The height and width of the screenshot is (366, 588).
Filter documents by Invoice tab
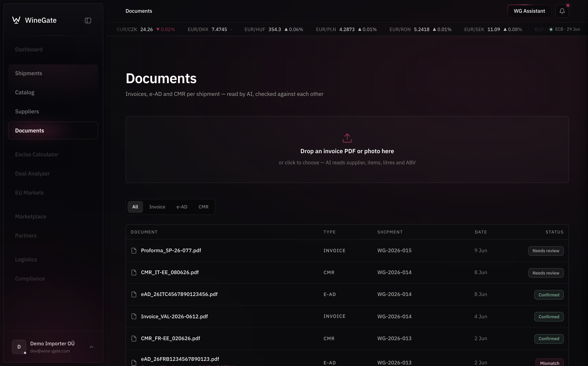point(157,207)
